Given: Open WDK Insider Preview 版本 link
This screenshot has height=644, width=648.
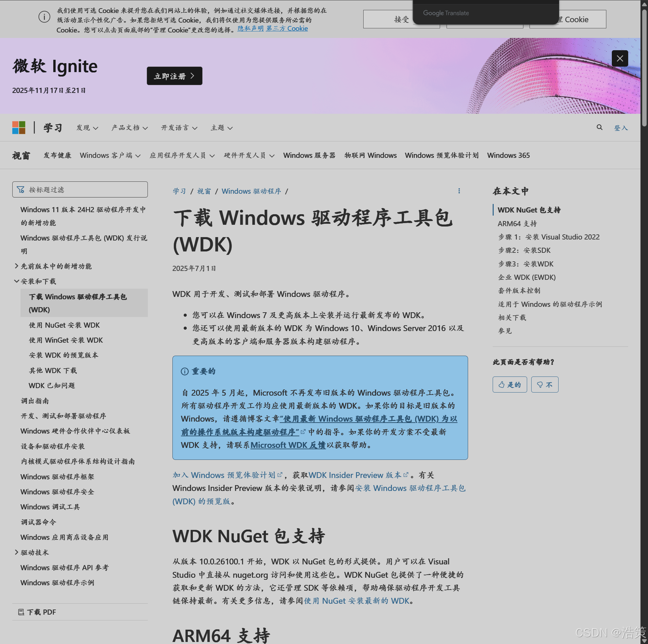Looking at the screenshot, I should click(358, 475).
